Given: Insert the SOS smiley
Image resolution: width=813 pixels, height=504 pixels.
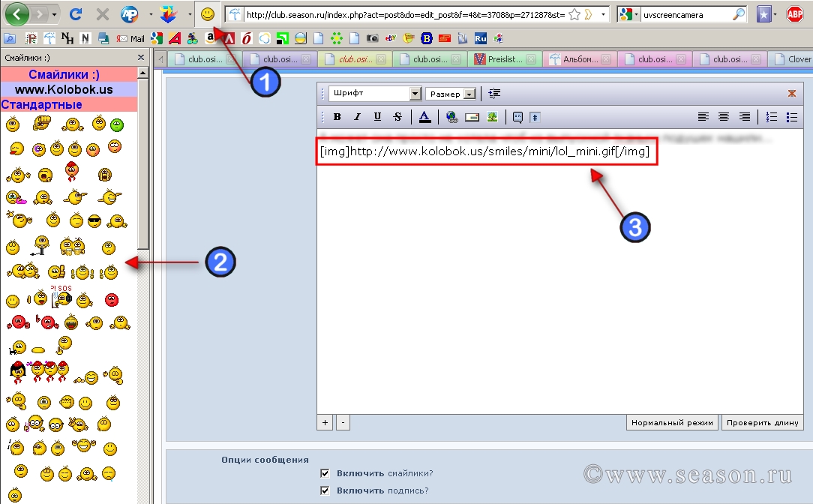Looking at the screenshot, I should (61, 296).
